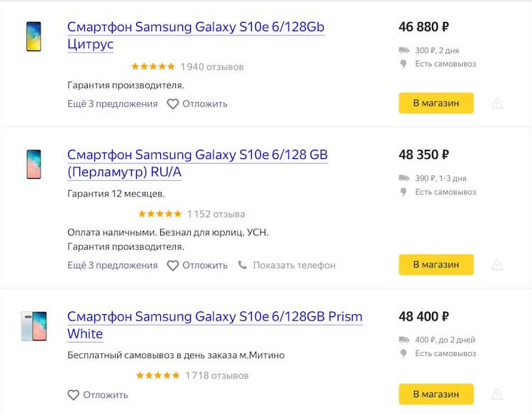Open the Prism White phone thumbnail

[33, 326]
